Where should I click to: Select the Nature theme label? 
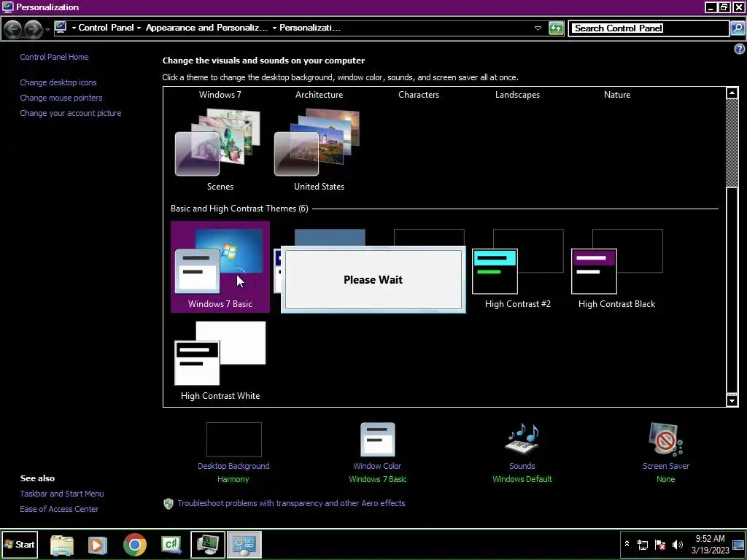click(617, 94)
